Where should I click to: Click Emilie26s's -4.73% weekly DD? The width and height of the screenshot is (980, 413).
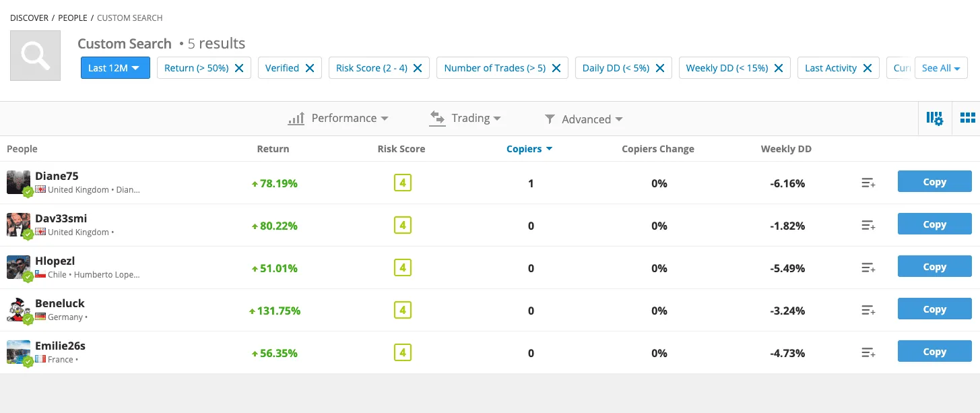click(x=787, y=353)
